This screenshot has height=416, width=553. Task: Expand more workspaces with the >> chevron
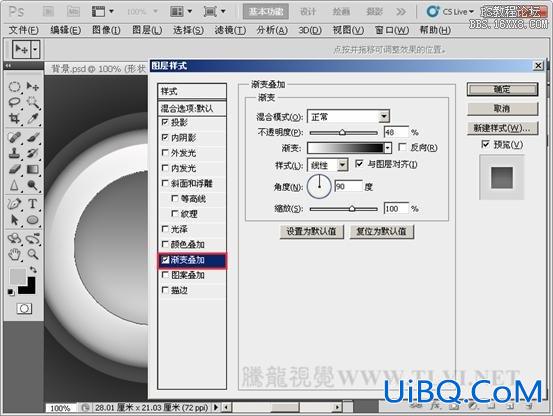pos(401,12)
